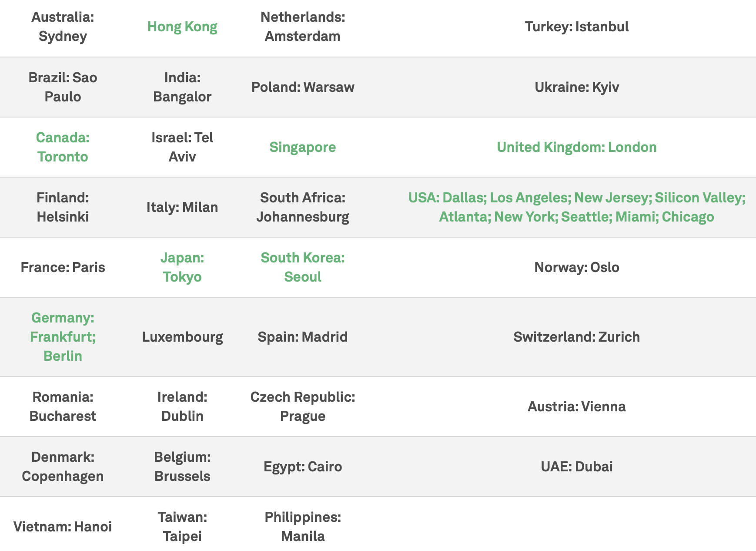
Task: Click the Israel: Tel Aviv cell
Action: (182, 147)
